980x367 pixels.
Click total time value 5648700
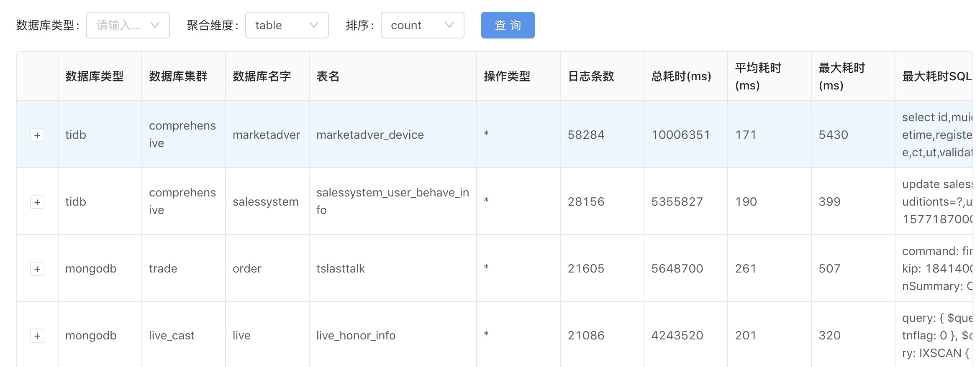[677, 268]
